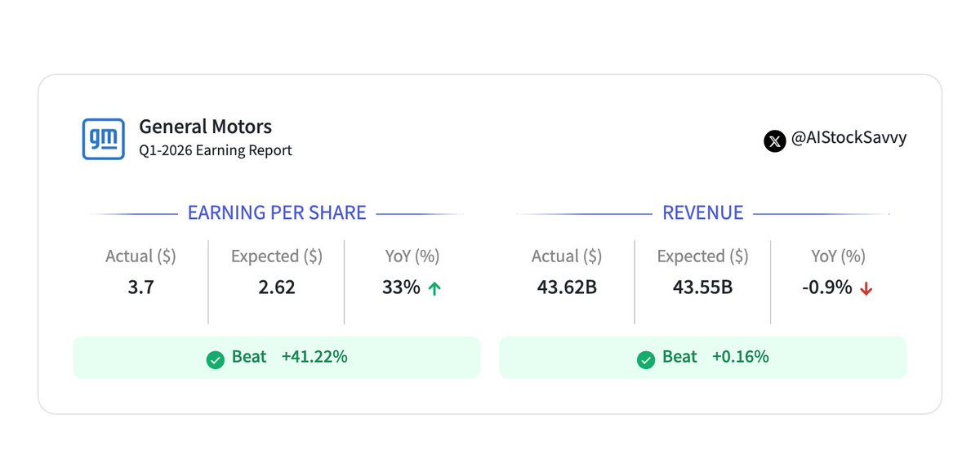Image resolution: width=980 pixels, height=450 pixels.
Task: Click the Q1-2026 Earning Report subtitle
Action: [216, 150]
